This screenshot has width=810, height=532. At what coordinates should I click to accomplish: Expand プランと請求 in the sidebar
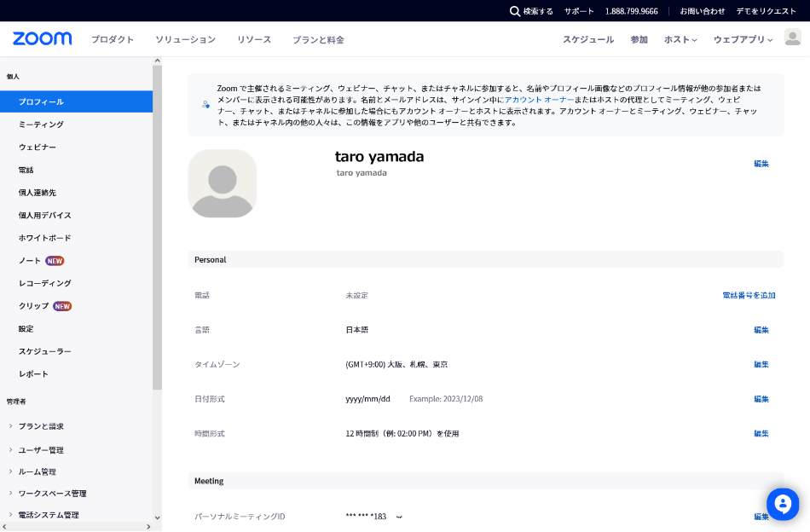10,426
